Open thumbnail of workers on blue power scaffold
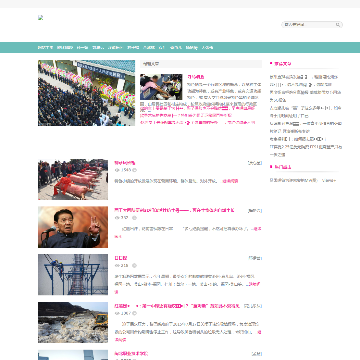The image size is (360, 360). 73,275
